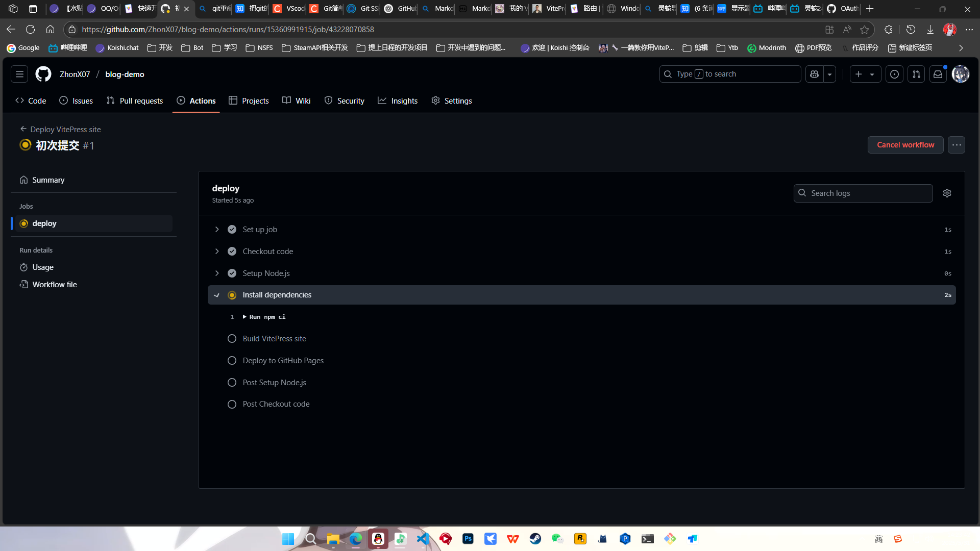The height and width of the screenshot is (551, 980).
Task: Open Copilot chat icon in header
Action: tap(815, 74)
